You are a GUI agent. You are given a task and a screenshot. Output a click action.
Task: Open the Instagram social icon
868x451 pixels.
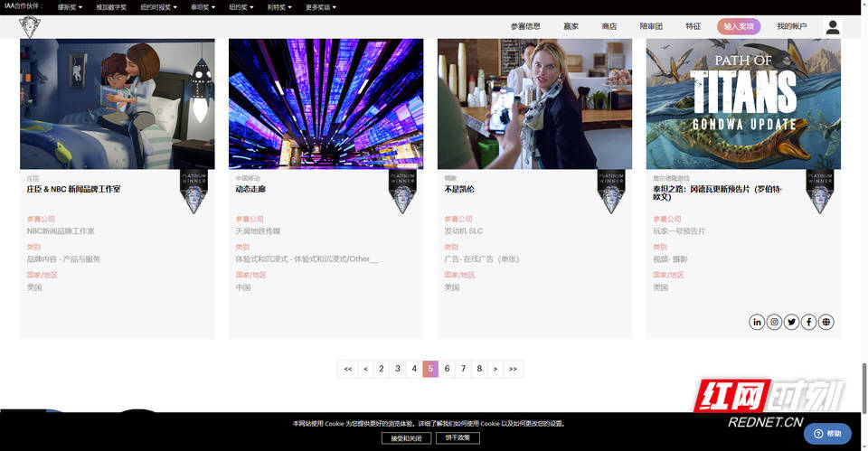[774, 322]
